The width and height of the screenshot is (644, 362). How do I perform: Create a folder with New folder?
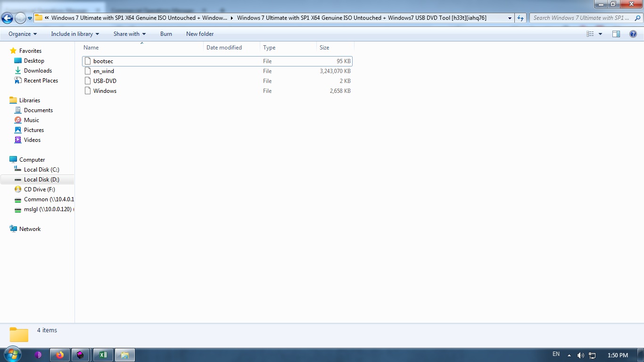pyautogui.click(x=200, y=34)
